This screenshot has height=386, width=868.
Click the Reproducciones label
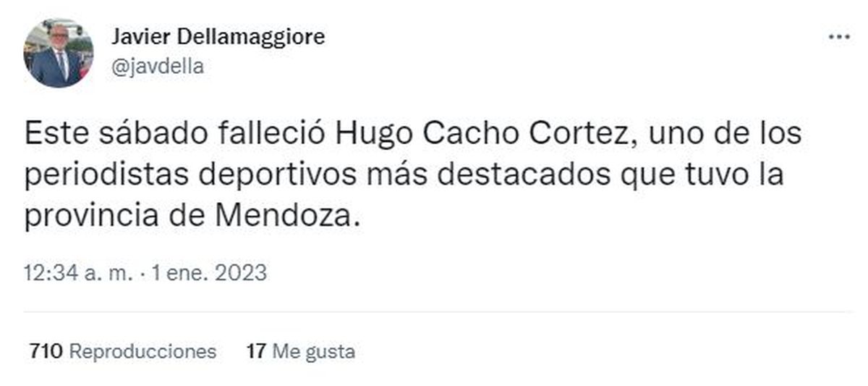tap(142, 352)
